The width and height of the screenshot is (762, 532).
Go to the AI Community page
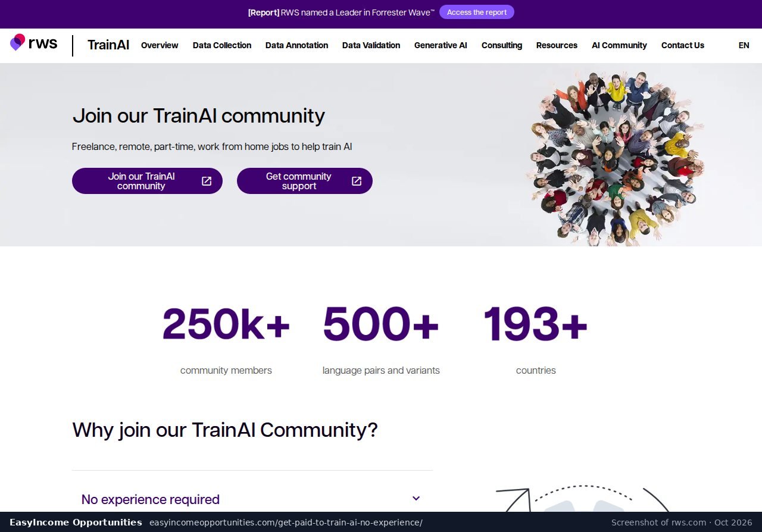tap(619, 45)
